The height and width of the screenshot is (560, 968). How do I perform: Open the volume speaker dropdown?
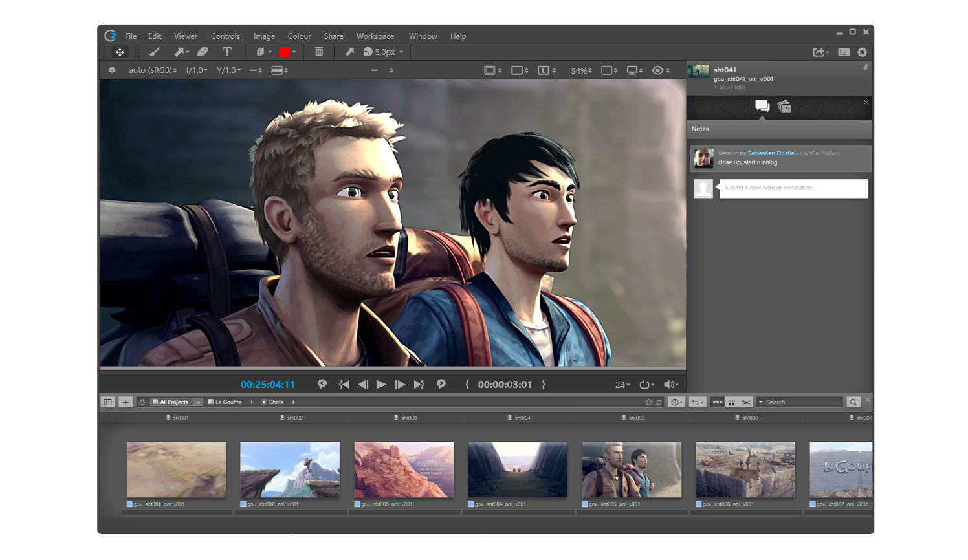click(x=671, y=385)
